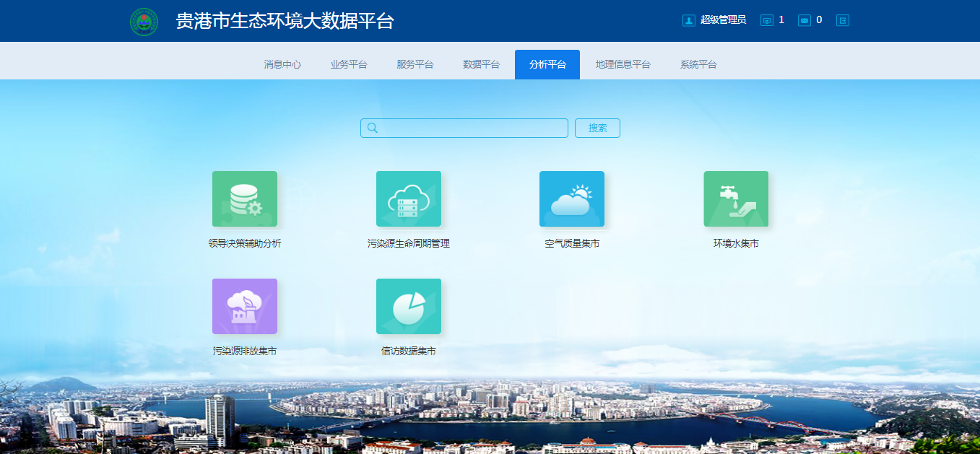Switch to the 消息中心 tab
Viewport: 980px width, 454px height.
pos(282,64)
